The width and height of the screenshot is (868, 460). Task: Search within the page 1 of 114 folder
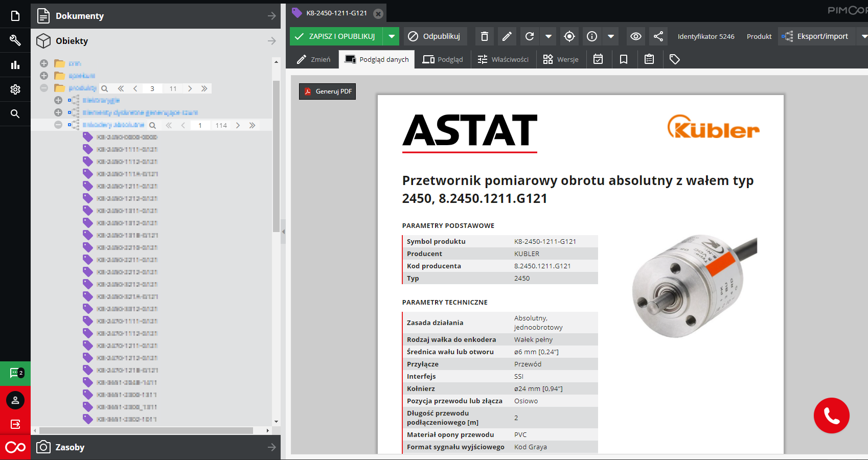[x=152, y=125]
